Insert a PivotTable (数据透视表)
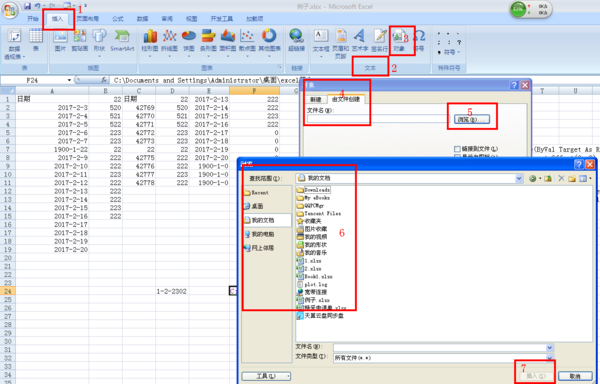Viewport: 600px width, 384px height. click(x=15, y=44)
